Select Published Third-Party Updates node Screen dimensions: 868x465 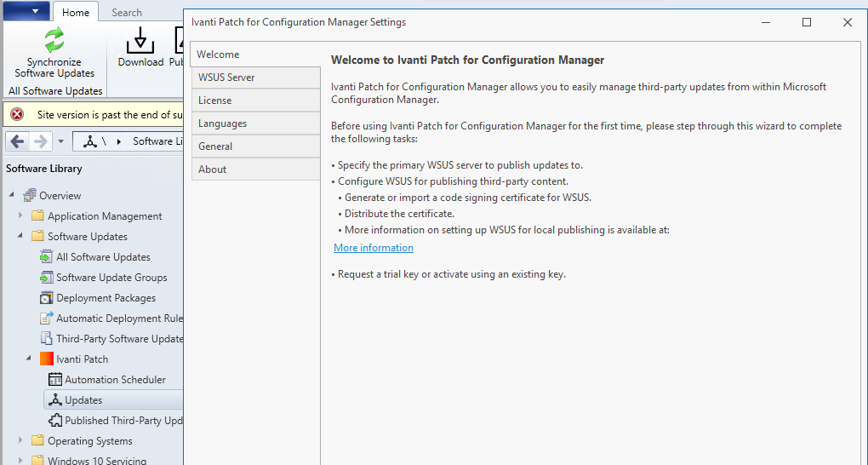point(123,421)
